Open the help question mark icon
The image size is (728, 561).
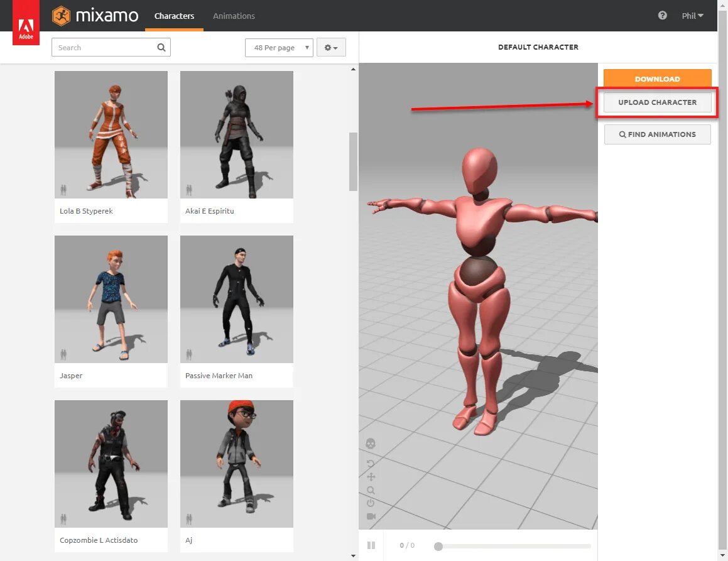663,15
